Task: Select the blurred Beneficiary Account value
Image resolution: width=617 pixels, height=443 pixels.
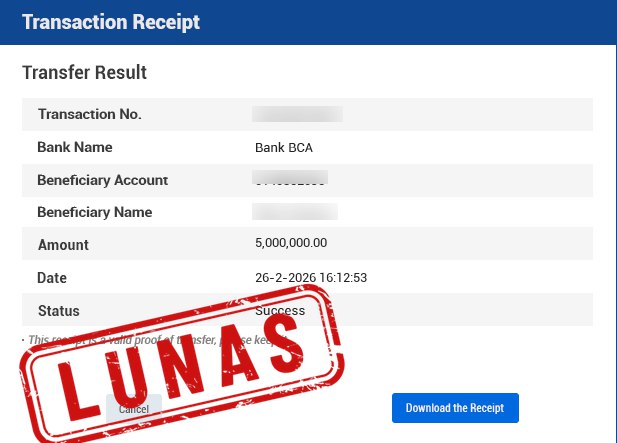Action: [x=290, y=177]
